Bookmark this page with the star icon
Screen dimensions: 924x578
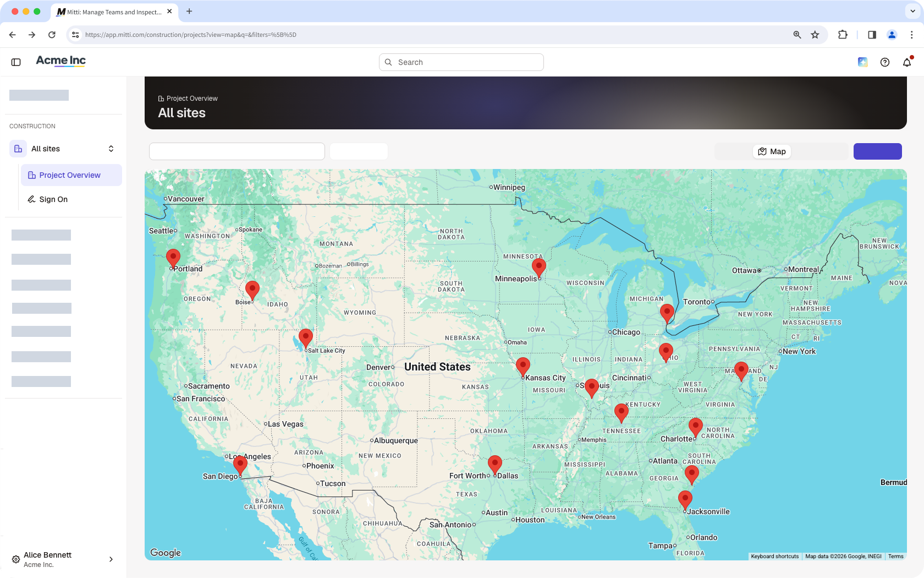point(815,35)
